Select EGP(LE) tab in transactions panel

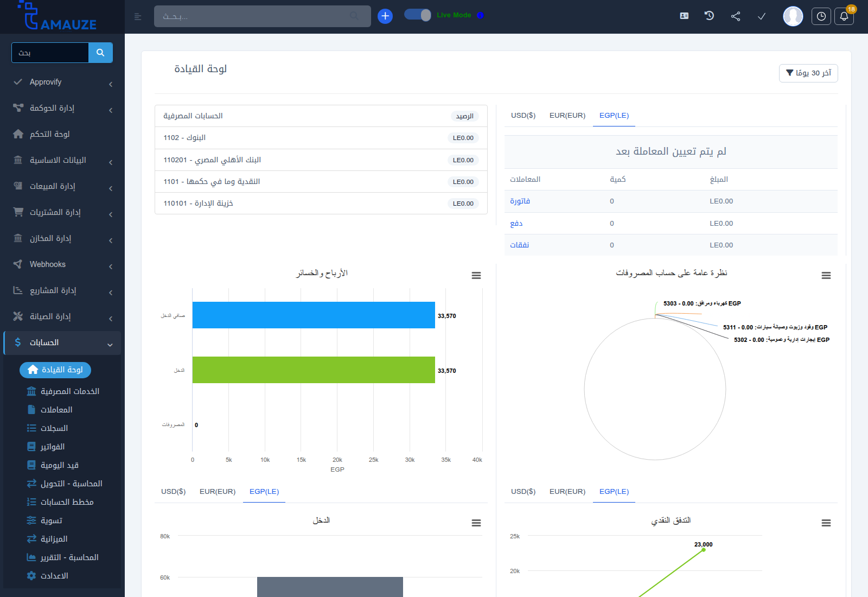click(x=614, y=116)
